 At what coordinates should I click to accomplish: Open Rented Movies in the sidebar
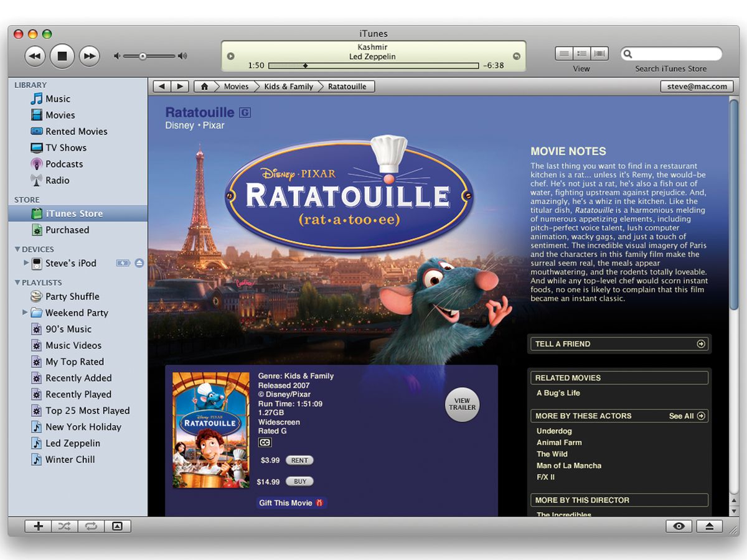click(x=76, y=131)
